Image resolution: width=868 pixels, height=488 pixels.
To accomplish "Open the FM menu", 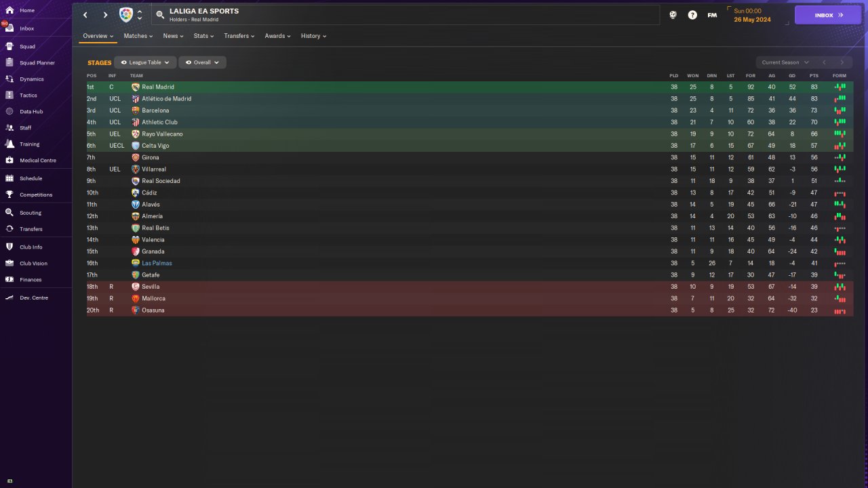I will click(x=712, y=15).
